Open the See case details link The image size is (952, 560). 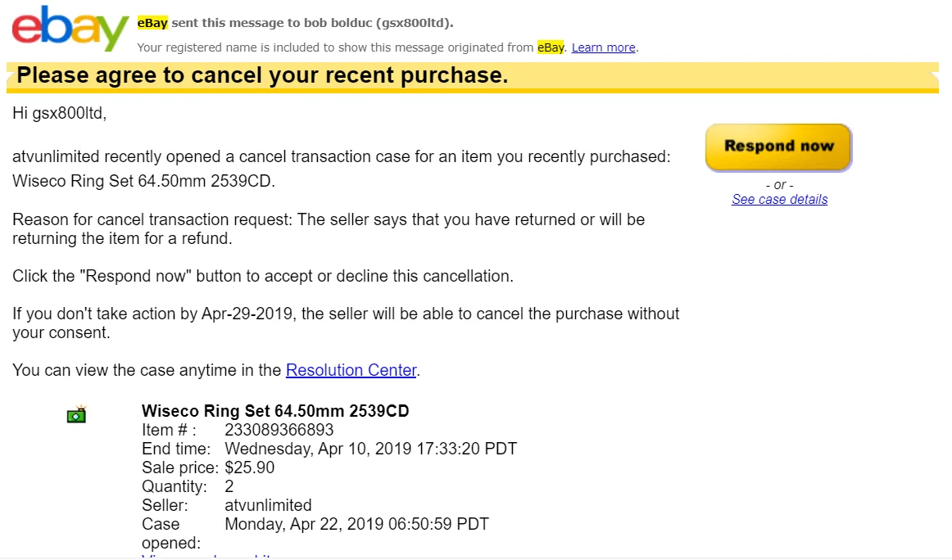779,200
